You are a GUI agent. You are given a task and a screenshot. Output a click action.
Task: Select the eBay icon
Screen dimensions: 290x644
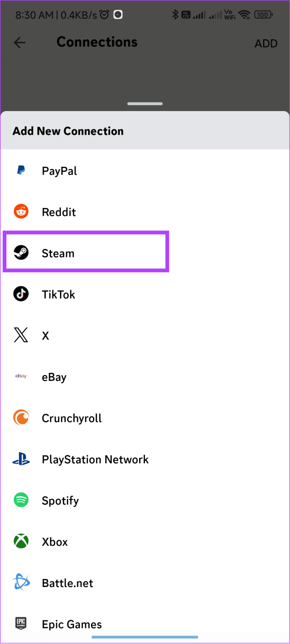(21, 376)
